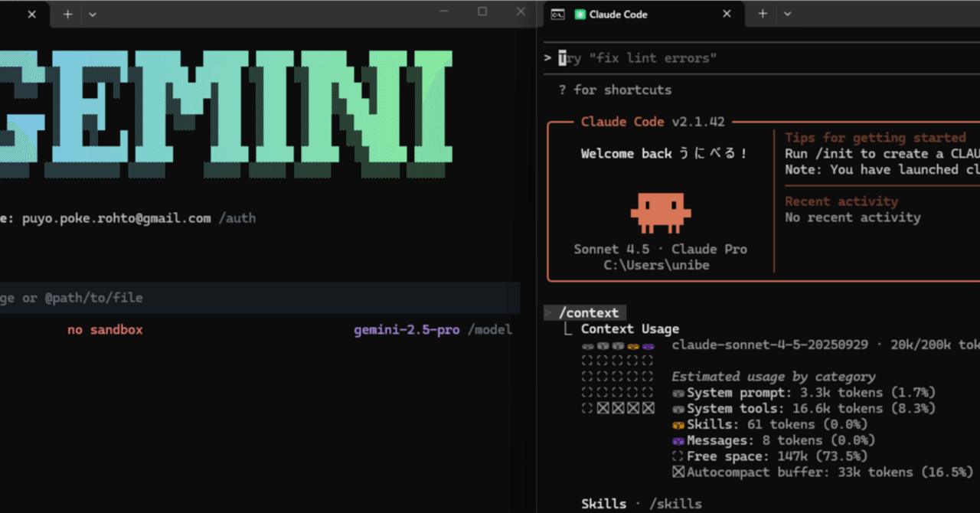Click the terminal icon left of Claude Code tab

click(x=559, y=14)
